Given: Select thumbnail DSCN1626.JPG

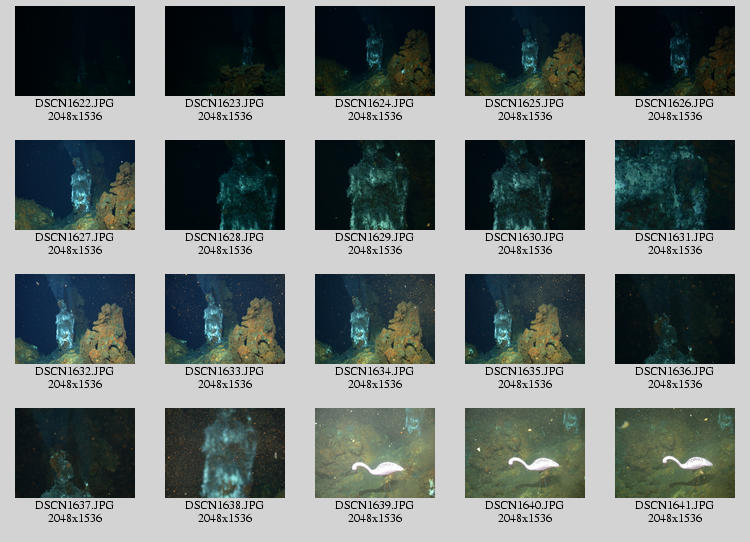Looking at the screenshot, I should pyautogui.click(x=675, y=51).
